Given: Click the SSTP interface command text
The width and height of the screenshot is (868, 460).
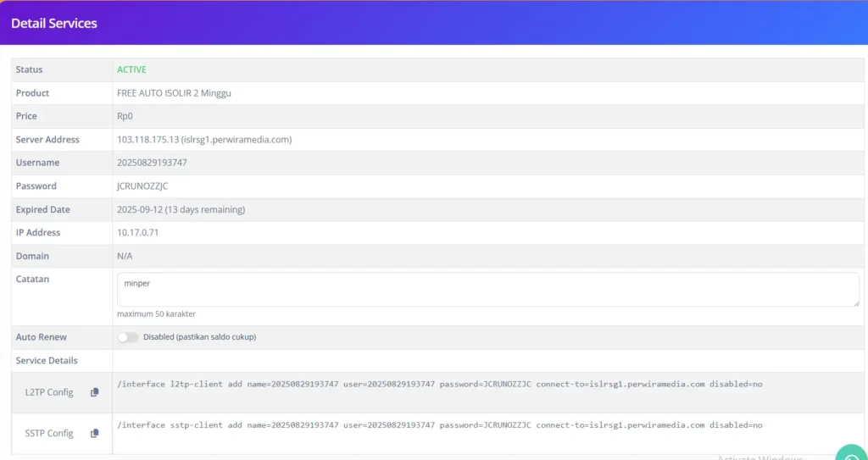Looking at the screenshot, I should tap(439, 424).
